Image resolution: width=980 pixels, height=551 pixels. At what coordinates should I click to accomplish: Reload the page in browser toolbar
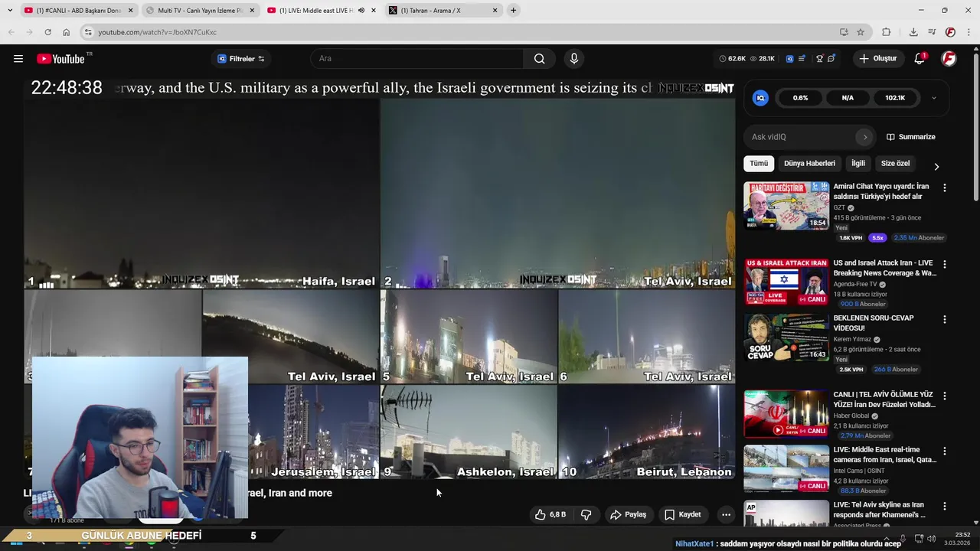[x=47, y=32]
